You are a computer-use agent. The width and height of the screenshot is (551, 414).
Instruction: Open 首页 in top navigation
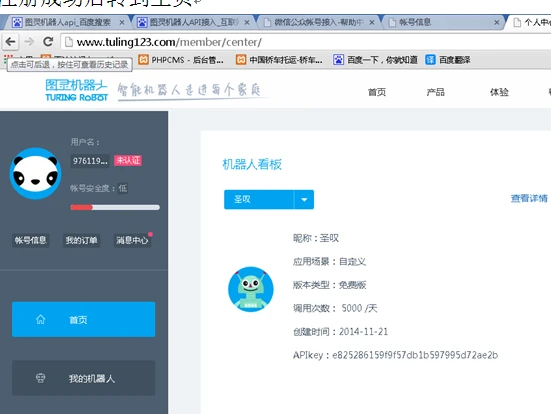(x=377, y=92)
